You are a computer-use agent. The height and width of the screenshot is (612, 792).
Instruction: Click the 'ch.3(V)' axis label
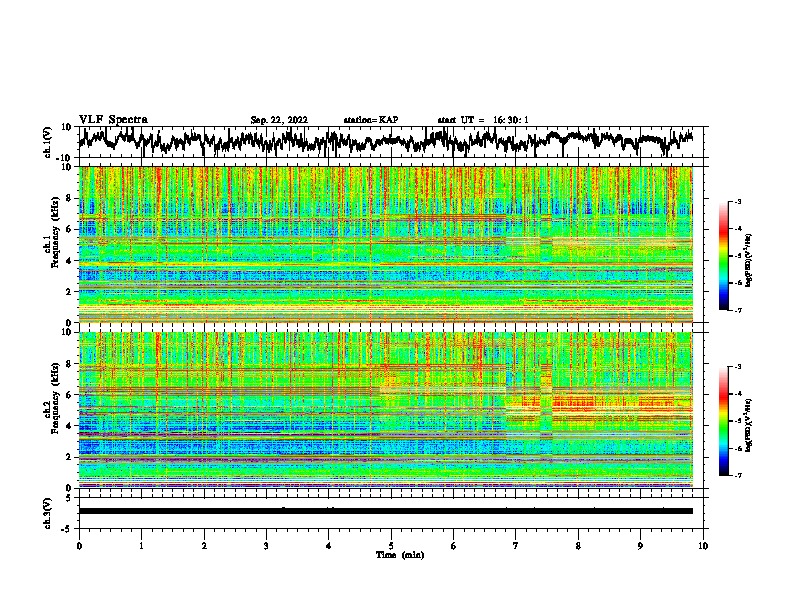48,513
